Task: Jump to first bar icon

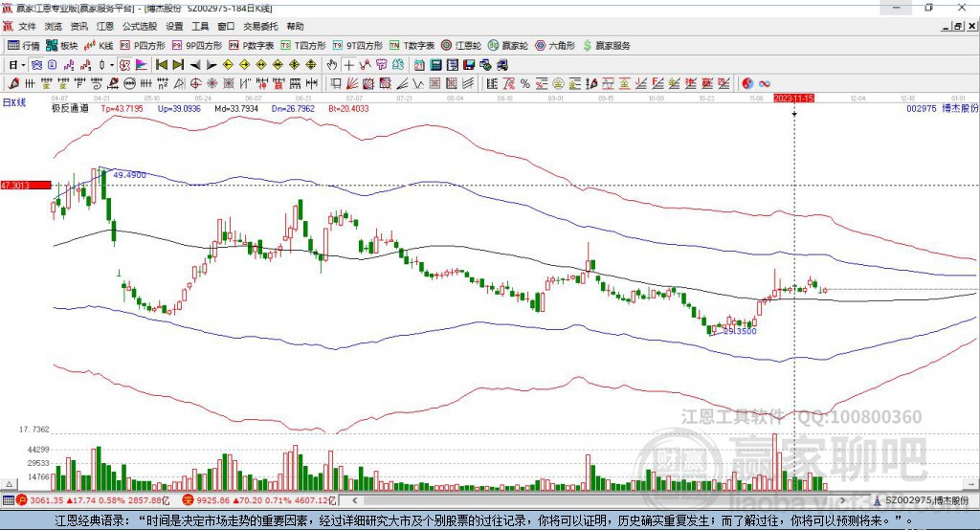Action: 161,65
